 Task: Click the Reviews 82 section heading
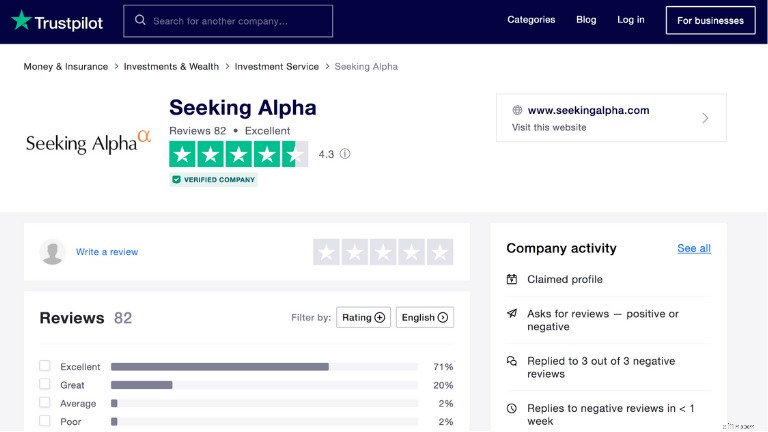pos(86,318)
